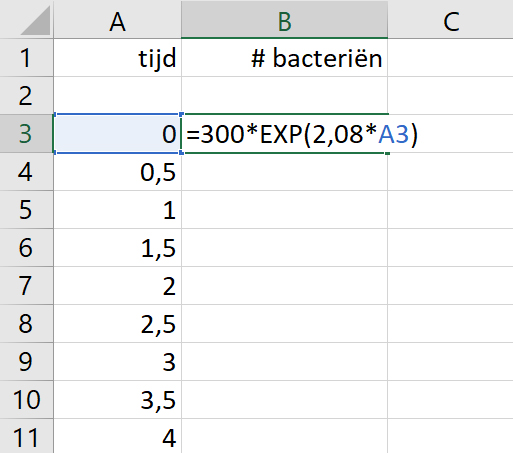Click the fill handle of cell B3
This screenshot has width=513, height=453.
[x=387, y=153]
